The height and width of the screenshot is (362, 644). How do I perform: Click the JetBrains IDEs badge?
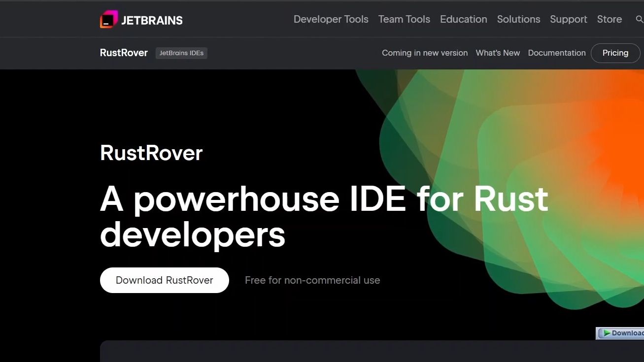click(x=181, y=53)
